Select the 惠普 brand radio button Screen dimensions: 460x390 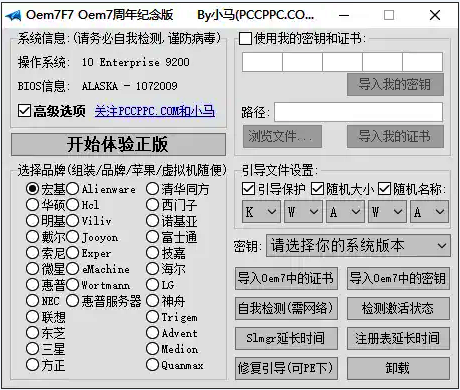point(32,285)
